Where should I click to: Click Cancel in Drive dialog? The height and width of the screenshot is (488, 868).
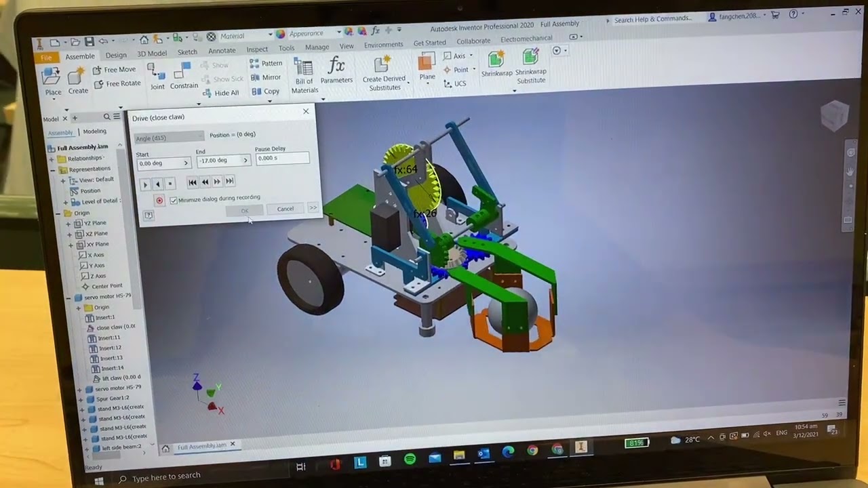point(285,209)
